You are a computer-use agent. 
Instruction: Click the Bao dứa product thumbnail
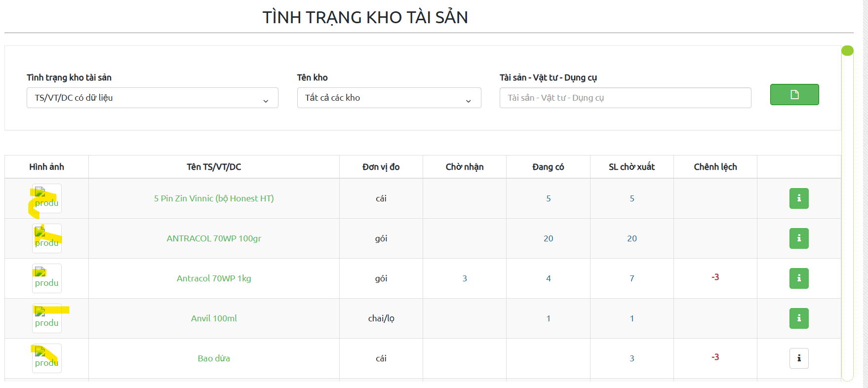(x=47, y=358)
